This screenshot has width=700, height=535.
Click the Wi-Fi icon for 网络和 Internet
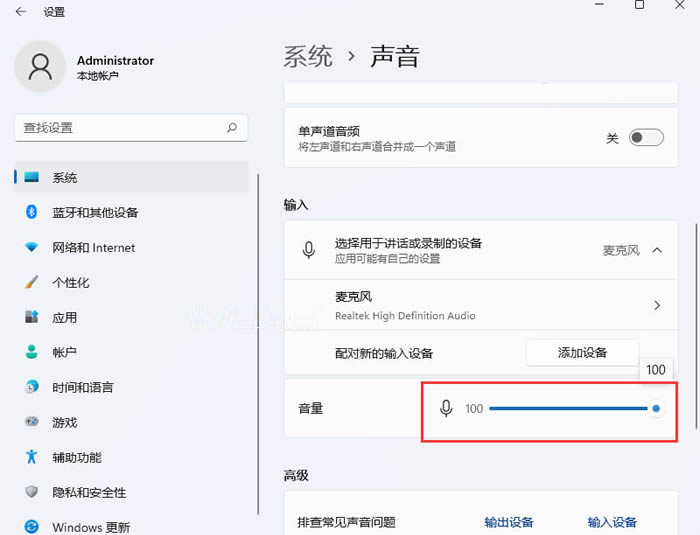point(31,247)
